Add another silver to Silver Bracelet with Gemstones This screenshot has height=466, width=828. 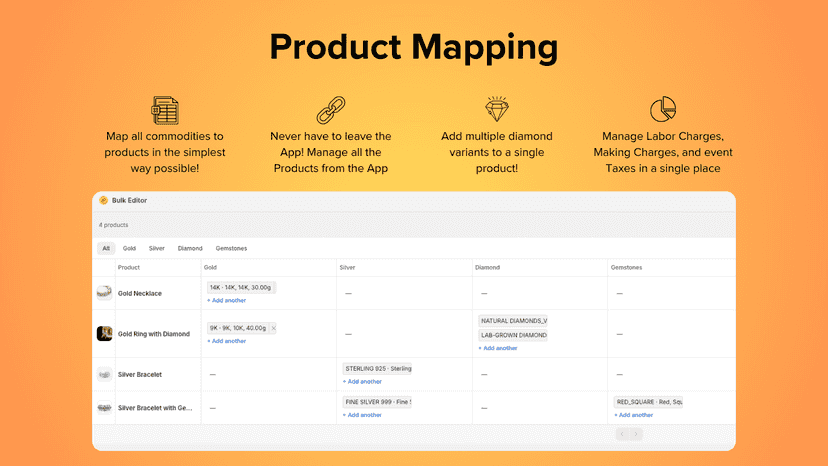pos(362,415)
